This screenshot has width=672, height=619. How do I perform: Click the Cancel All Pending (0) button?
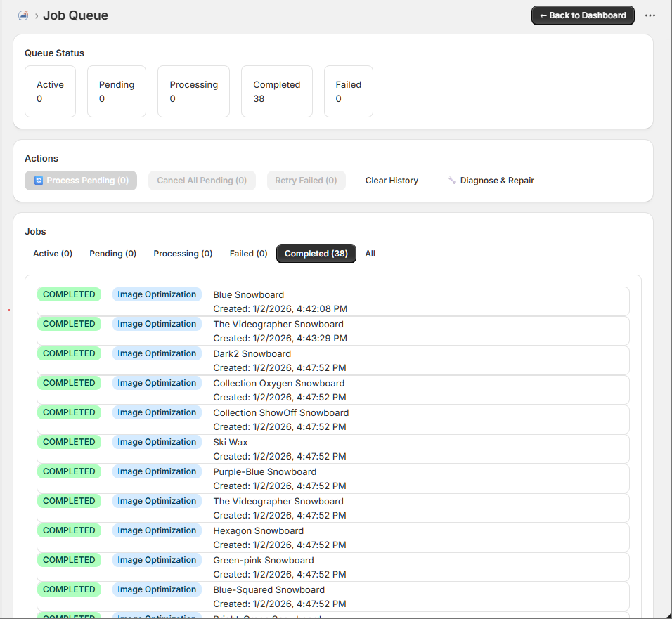pyautogui.click(x=202, y=181)
